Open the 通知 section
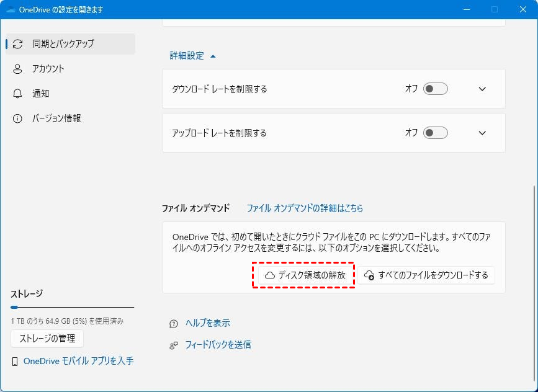The image size is (538, 392). (x=70, y=94)
